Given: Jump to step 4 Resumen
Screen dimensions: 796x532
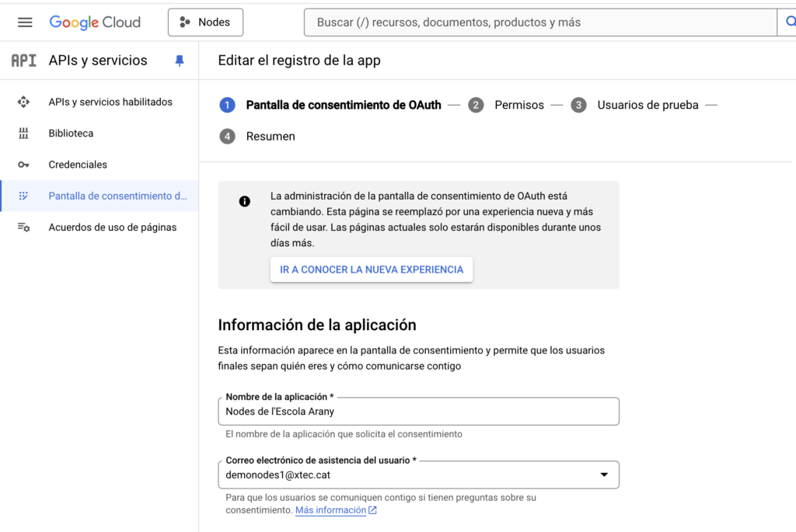Looking at the screenshot, I should 270,137.
